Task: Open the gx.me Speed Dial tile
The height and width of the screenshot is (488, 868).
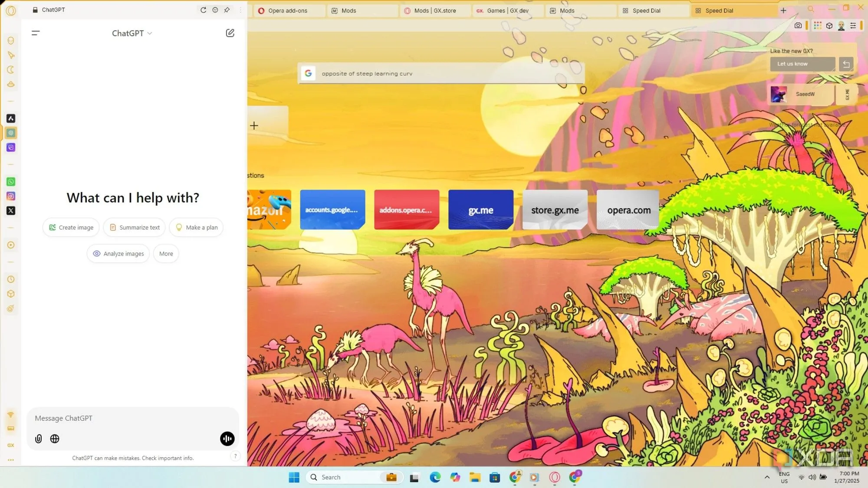Action: click(x=481, y=210)
